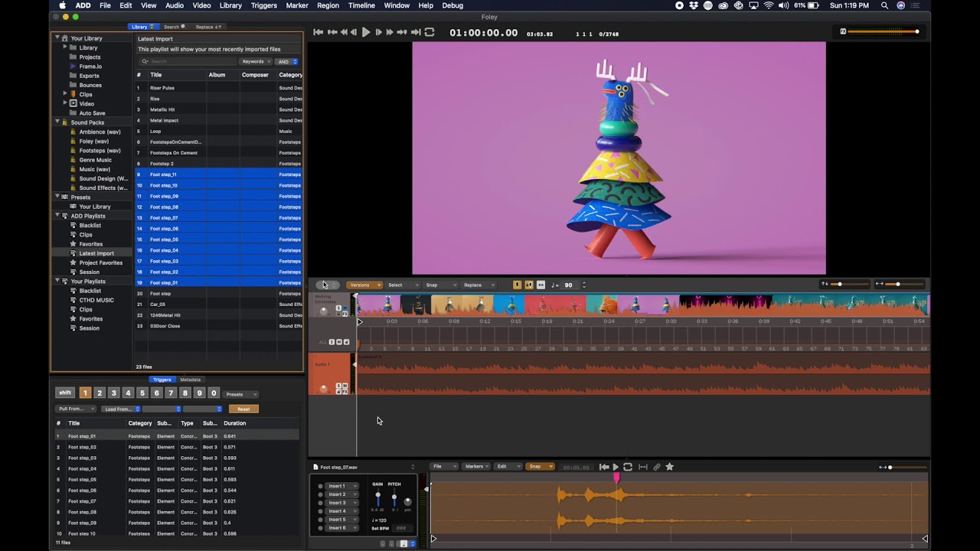
Task: Click the metronome icon in timeline toolbar
Action: click(x=554, y=285)
